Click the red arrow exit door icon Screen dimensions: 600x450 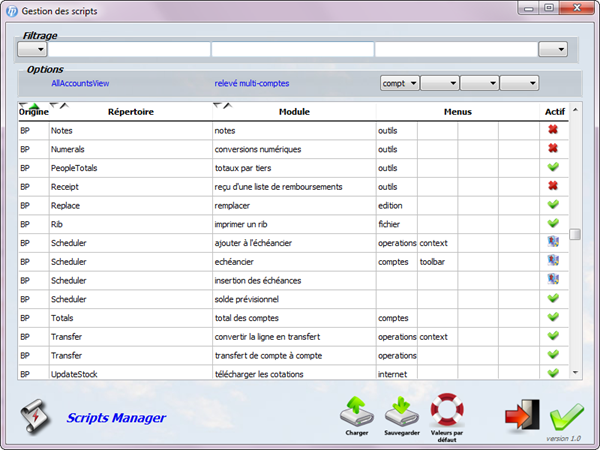pyautogui.click(x=522, y=415)
